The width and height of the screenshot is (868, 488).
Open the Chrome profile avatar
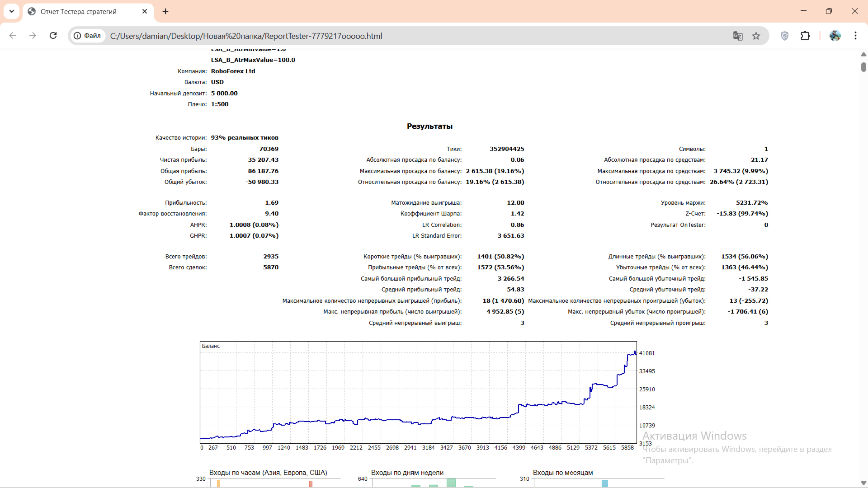tap(835, 36)
